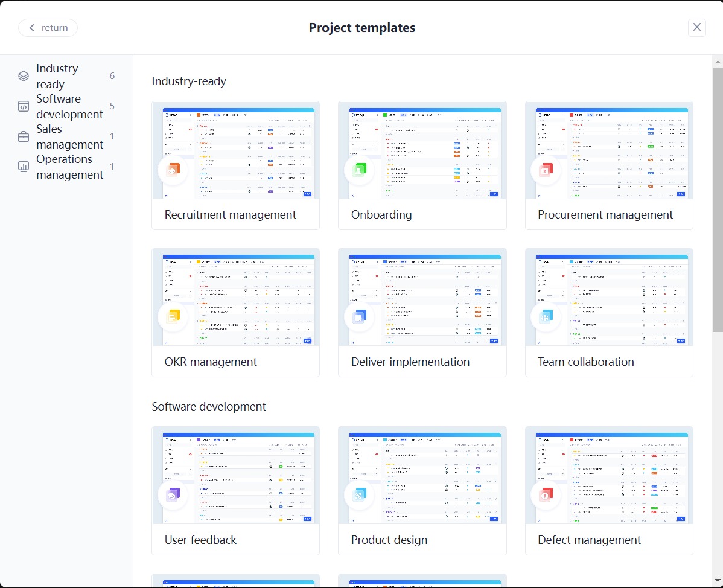
Task: Click the Industry-ready section heading
Action: pos(189,81)
